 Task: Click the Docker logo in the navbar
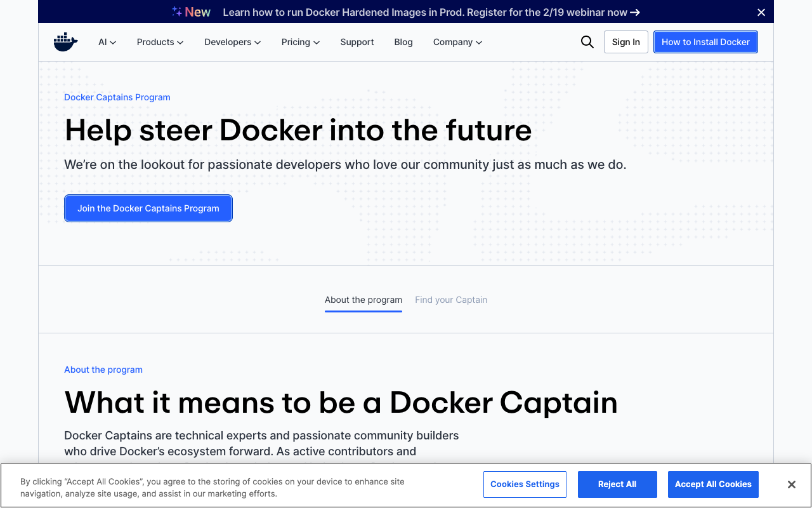65,41
